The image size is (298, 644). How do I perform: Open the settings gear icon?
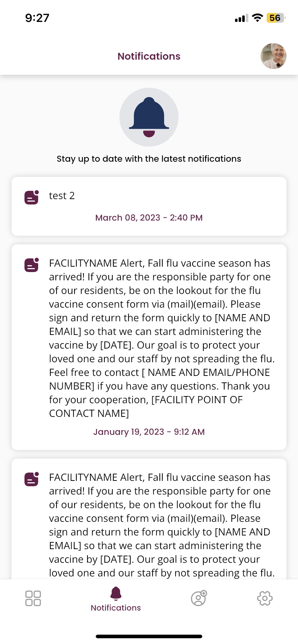point(265,598)
